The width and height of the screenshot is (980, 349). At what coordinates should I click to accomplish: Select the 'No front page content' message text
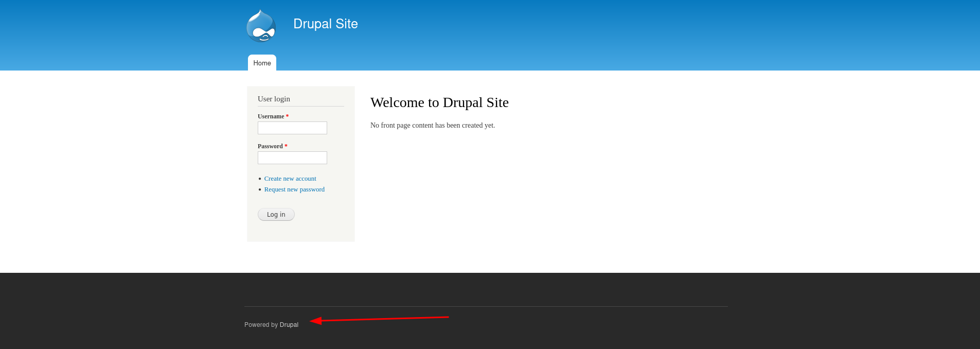[x=433, y=125]
